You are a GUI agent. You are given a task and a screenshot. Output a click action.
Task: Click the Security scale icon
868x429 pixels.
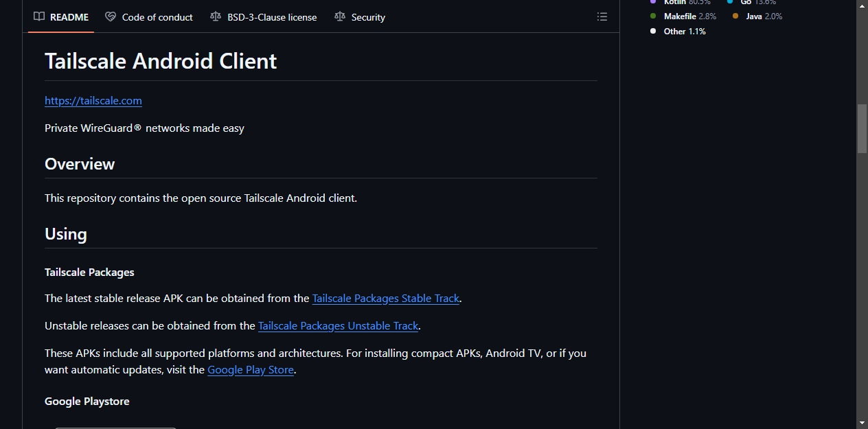[x=340, y=17]
